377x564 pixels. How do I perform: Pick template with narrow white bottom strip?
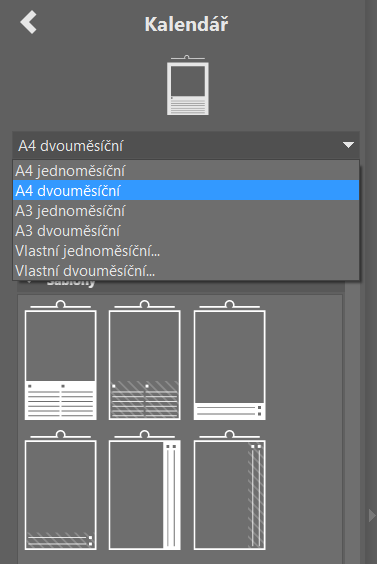click(230, 360)
